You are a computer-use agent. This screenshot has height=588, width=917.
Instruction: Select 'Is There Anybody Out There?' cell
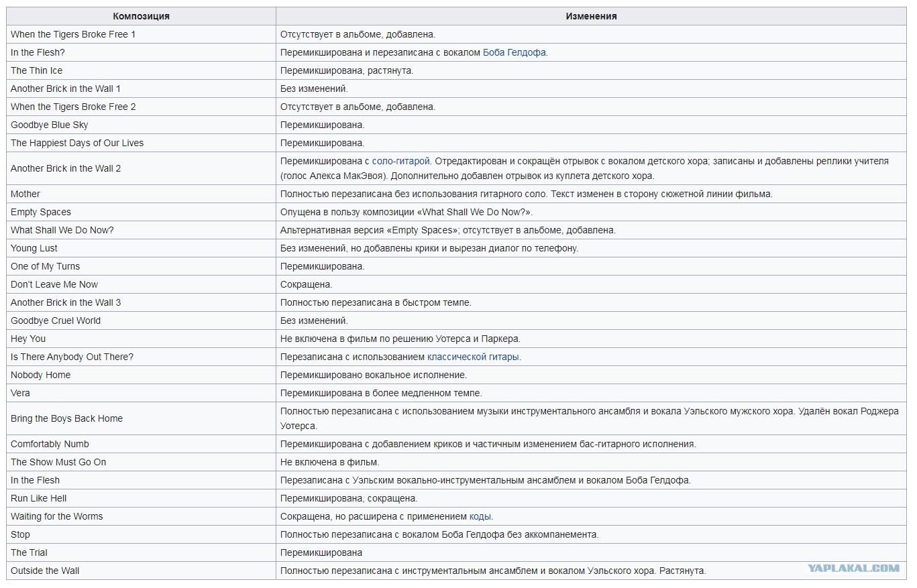tap(141, 357)
